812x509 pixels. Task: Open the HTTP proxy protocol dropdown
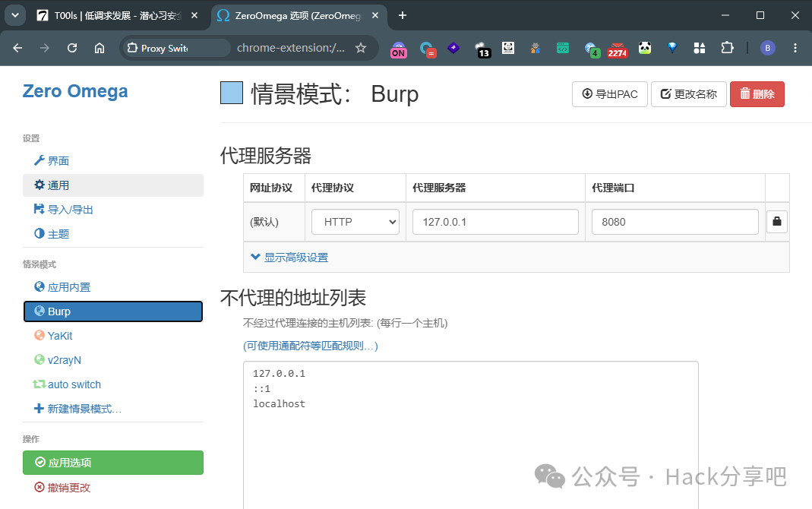point(355,222)
